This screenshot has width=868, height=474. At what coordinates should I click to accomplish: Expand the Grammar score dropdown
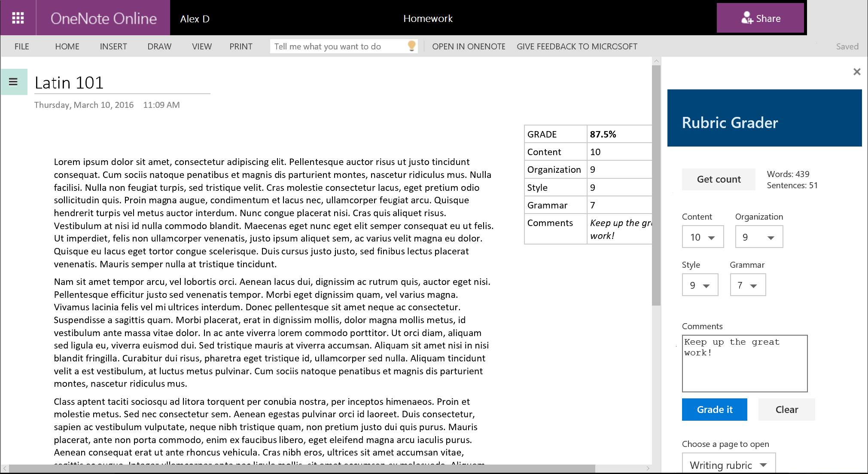point(747,285)
